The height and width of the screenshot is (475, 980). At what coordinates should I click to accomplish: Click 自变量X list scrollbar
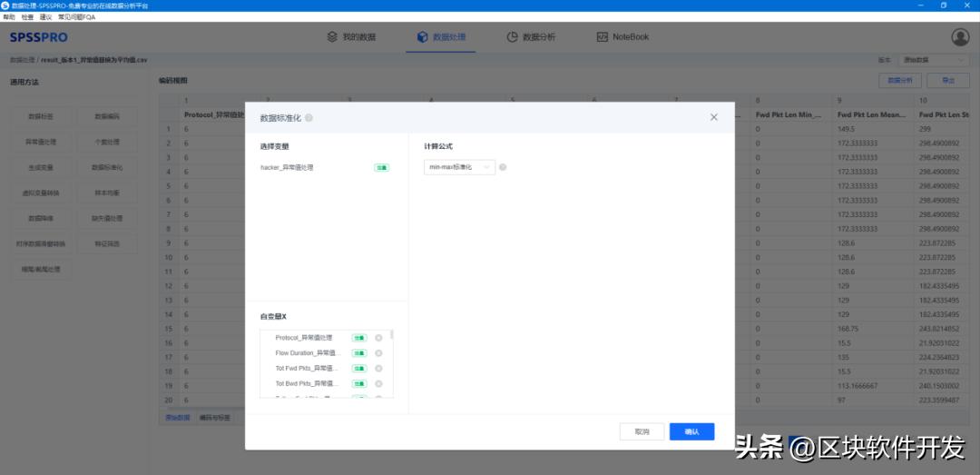coord(392,335)
